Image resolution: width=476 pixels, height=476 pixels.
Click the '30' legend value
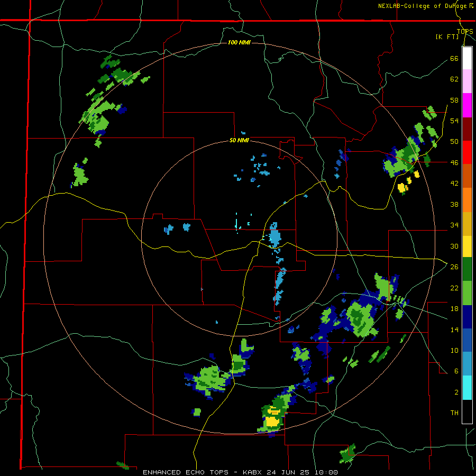pyautogui.click(x=454, y=246)
